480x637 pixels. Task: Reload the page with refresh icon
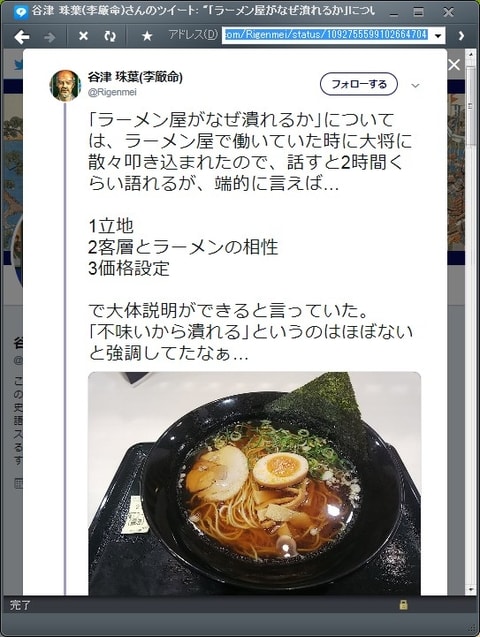click(x=110, y=37)
